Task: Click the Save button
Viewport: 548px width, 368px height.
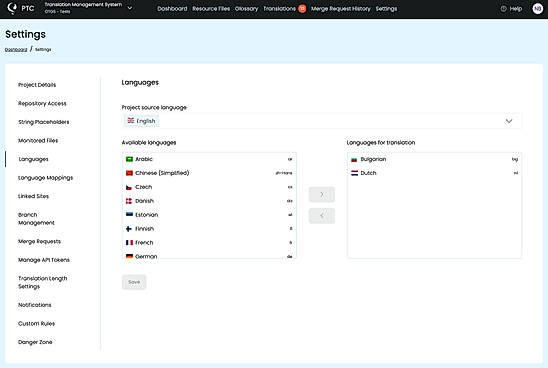Action: (134, 282)
